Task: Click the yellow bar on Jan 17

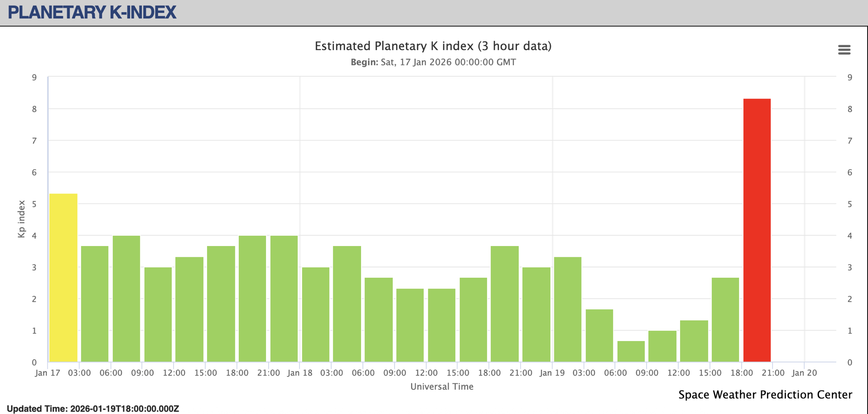Action: tap(63, 278)
